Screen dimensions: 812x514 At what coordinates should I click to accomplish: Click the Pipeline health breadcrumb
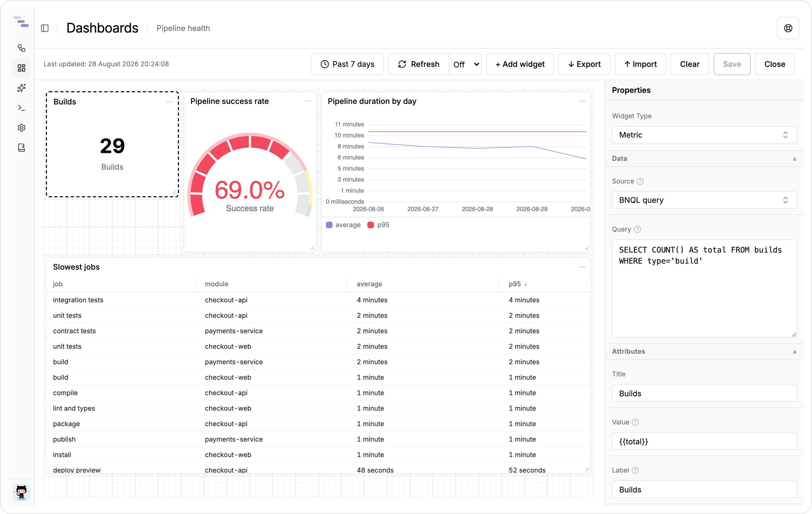click(183, 28)
